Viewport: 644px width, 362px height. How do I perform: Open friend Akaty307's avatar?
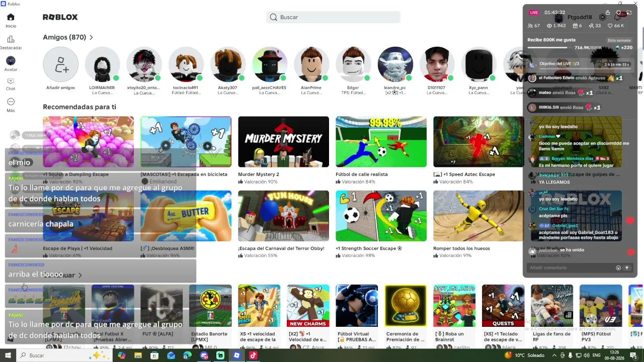[227, 64]
